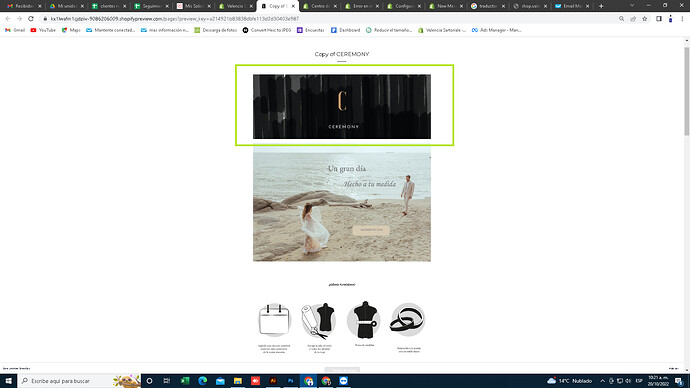Open the Mantente conectad... bookmark

[110, 30]
